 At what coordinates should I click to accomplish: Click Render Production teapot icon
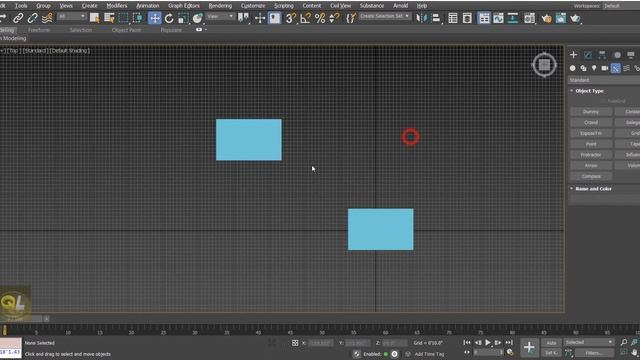click(576, 18)
